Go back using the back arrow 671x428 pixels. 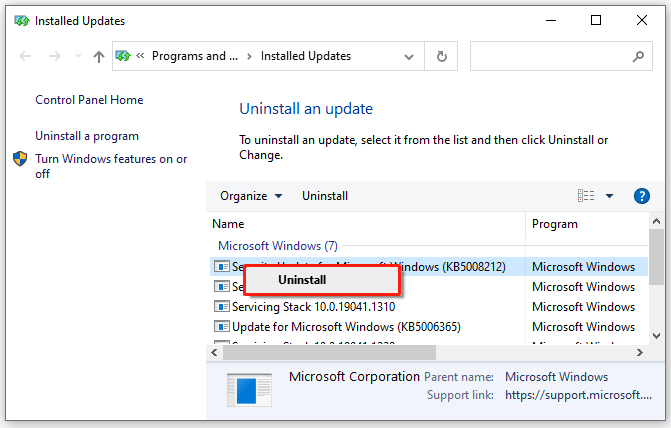point(25,56)
